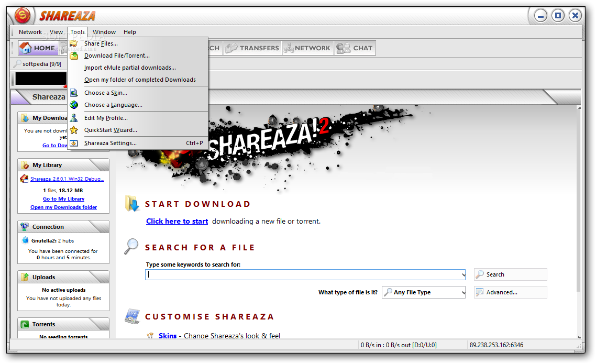The height and width of the screenshot is (364, 596).
Task: Click the Torrents panel icon
Action: click(25, 324)
